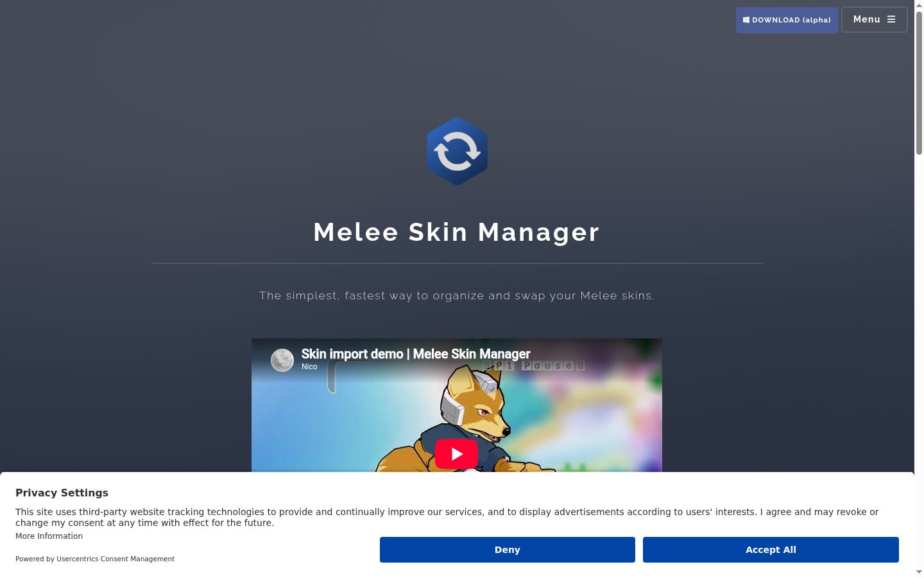
Task: Click the page vertical scrollbar thumb
Action: coord(919,83)
